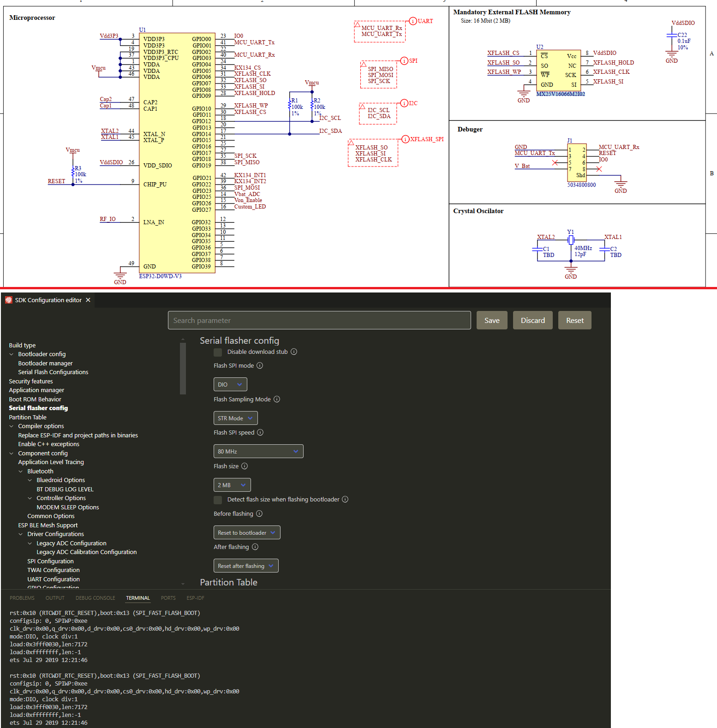Open TWAI Configuration tree item

54,570
